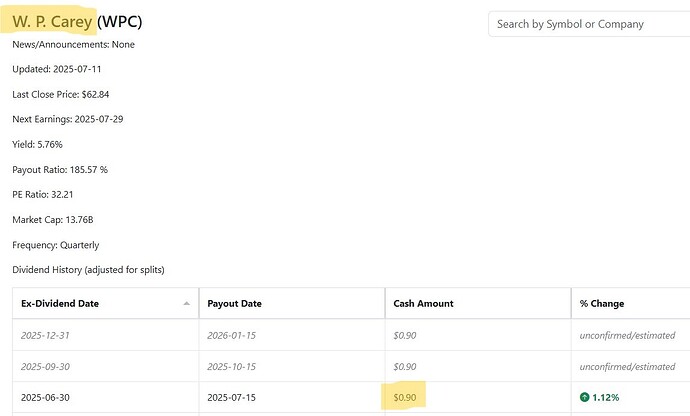The height and width of the screenshot is (416, 690).
Task: Select the W. P. Carey (WPC) title
Action: pos(77,21)
